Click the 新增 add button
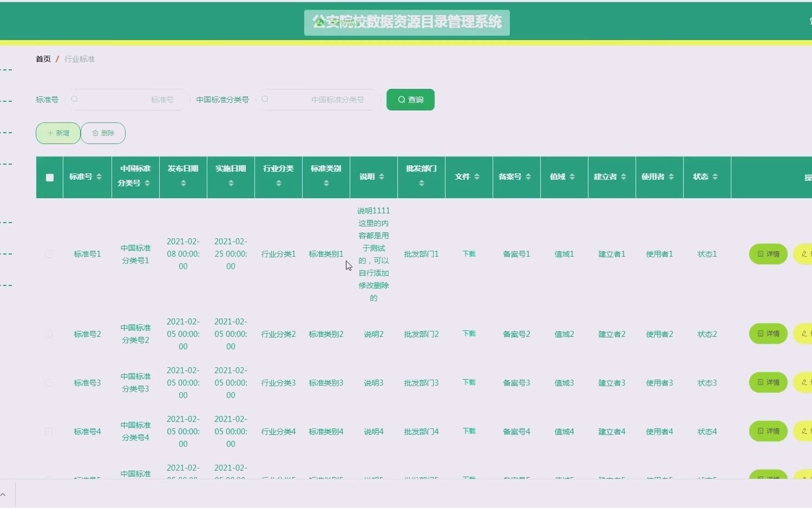 point(58,133)
